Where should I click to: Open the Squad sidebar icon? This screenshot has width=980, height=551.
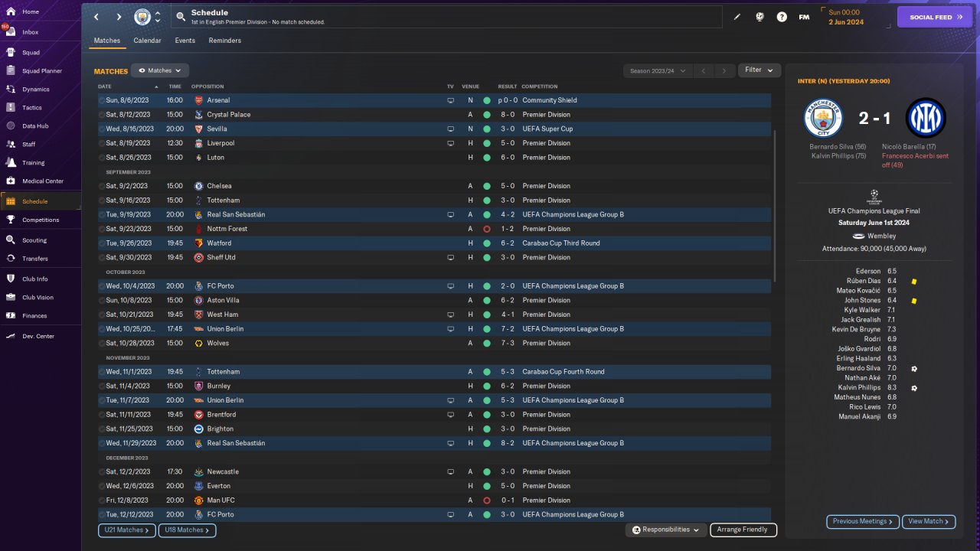tap(11, 52)
